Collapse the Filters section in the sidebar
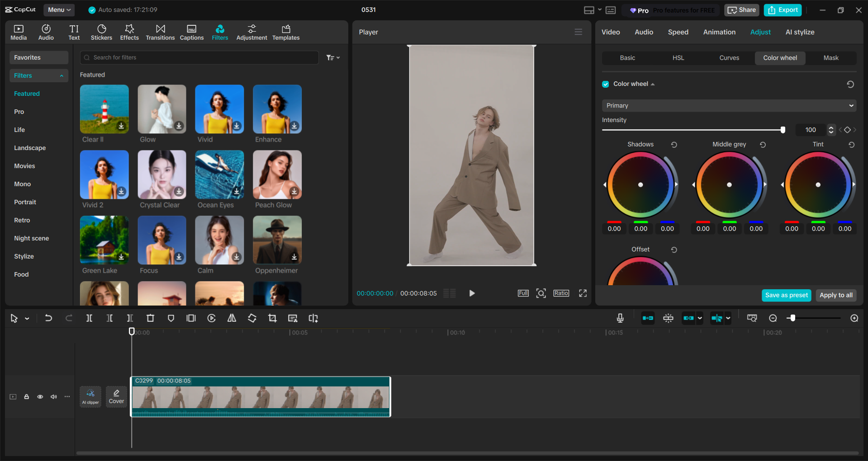Screen dimensions: 868x461 point(62,75)
